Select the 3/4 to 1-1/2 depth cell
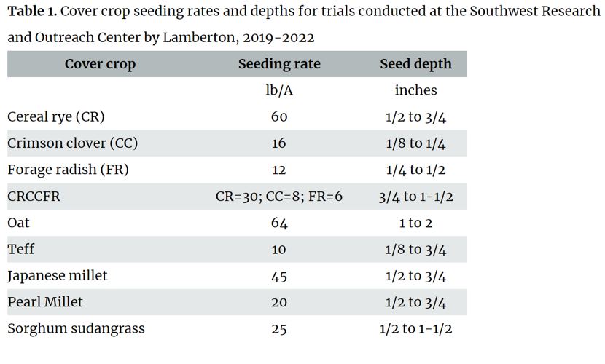 [415, 197]
